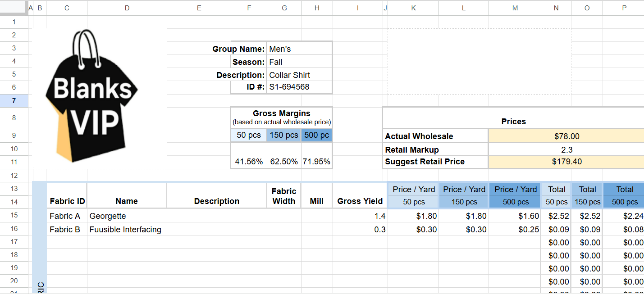Select the Fabric Width heading cell
This screenshot has width=644, height=294.
pyautogui.click(x=284, y=196)
